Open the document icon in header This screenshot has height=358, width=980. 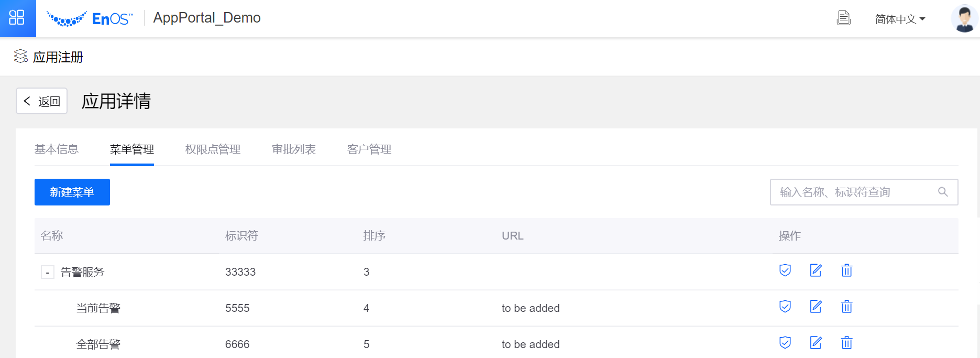(x=843, y=18)
